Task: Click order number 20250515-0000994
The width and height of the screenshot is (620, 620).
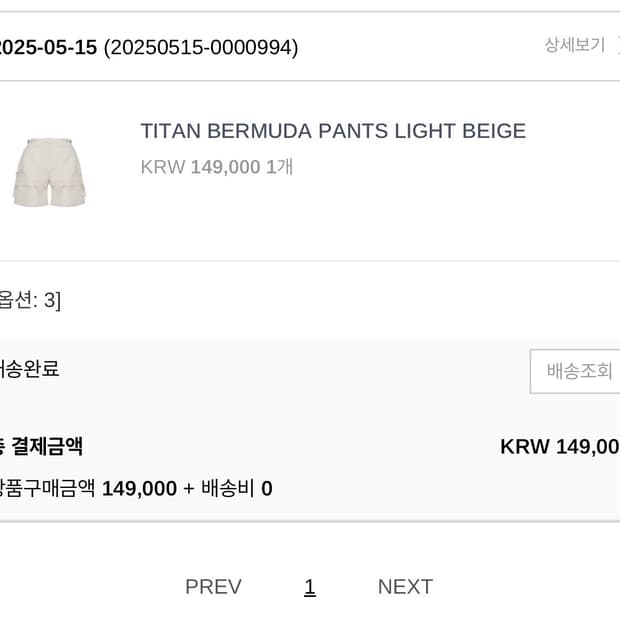Action: pos(201,47)
